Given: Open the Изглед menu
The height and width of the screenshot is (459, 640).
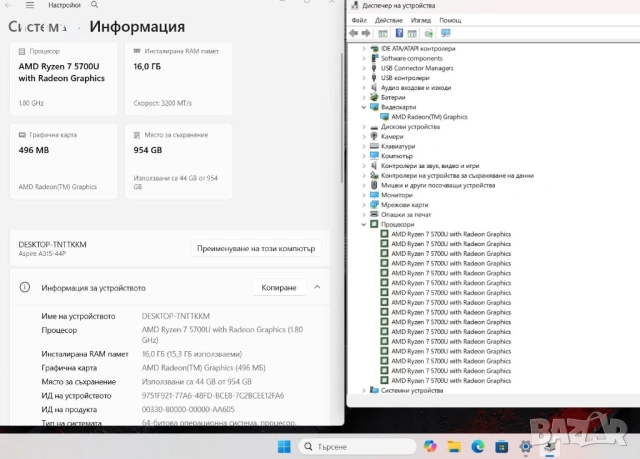Looking at the screenshot, I should click(421, 20).
